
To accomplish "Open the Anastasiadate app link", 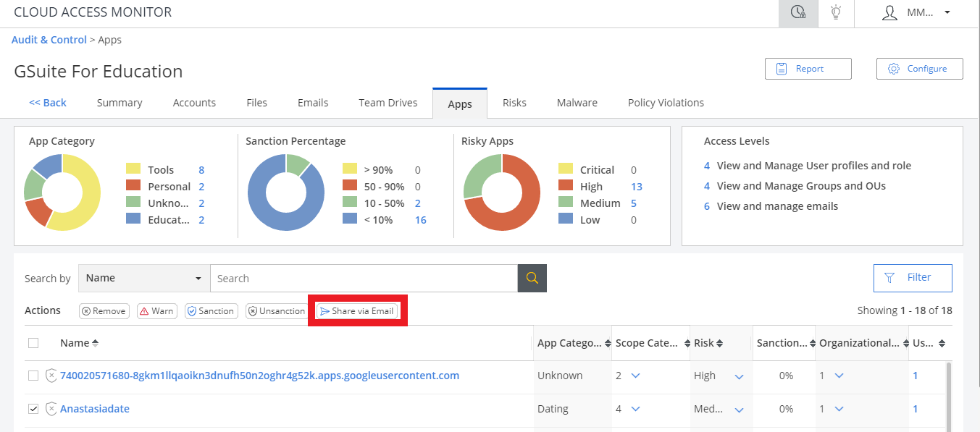I will 95,409.
